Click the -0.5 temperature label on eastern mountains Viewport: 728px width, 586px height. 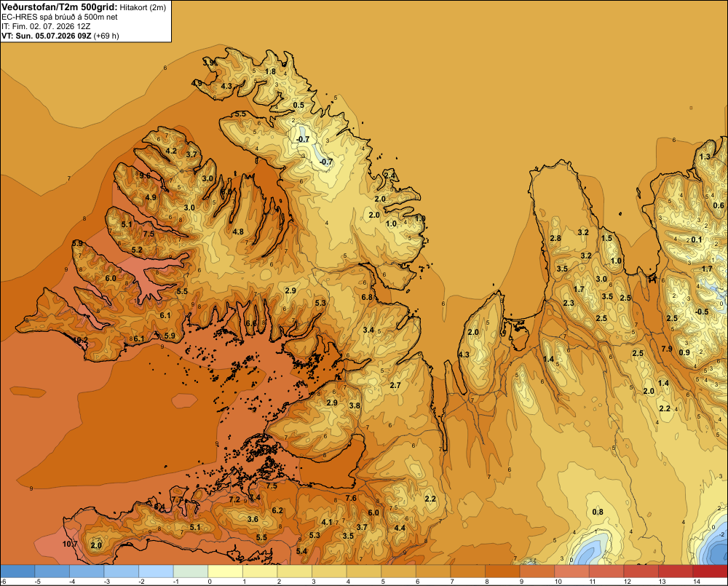point(702,312)
